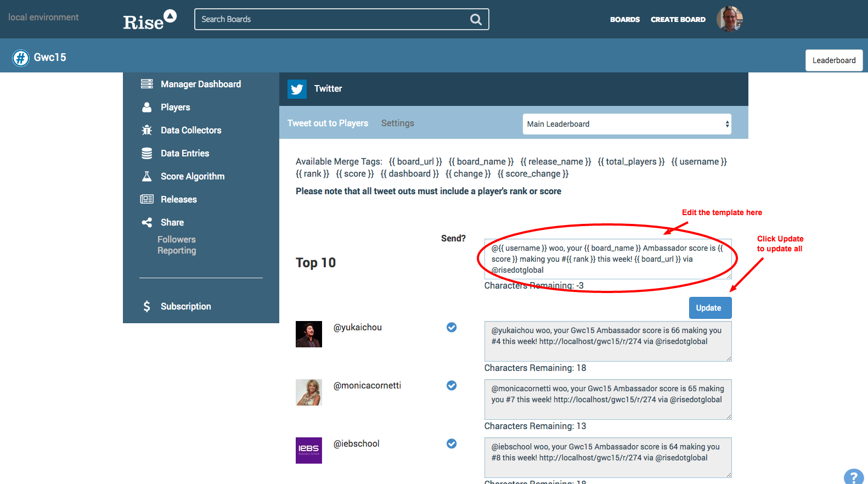Uncheck send for @iebschool
Screen dimensions: 868x484
pos(452,443)
